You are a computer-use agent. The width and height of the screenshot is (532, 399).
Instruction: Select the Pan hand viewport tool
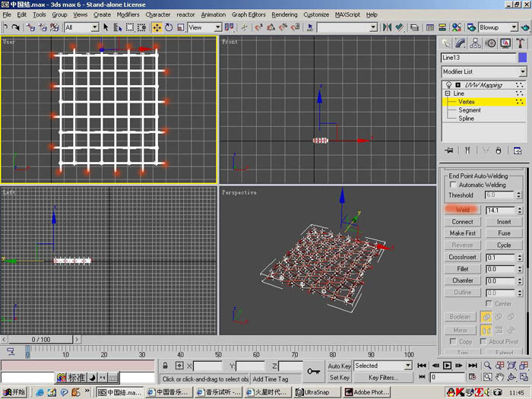click(499, 377)
